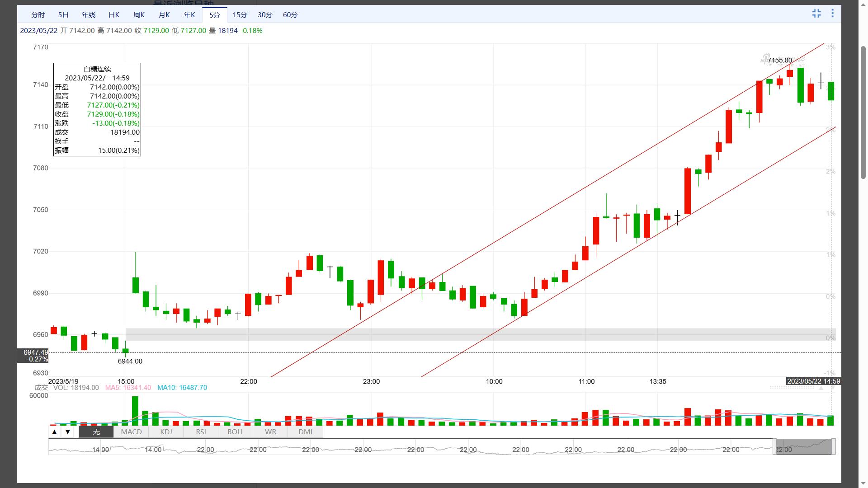
Task: Open the 60分 interval tab
Action: tap(290, 15)
